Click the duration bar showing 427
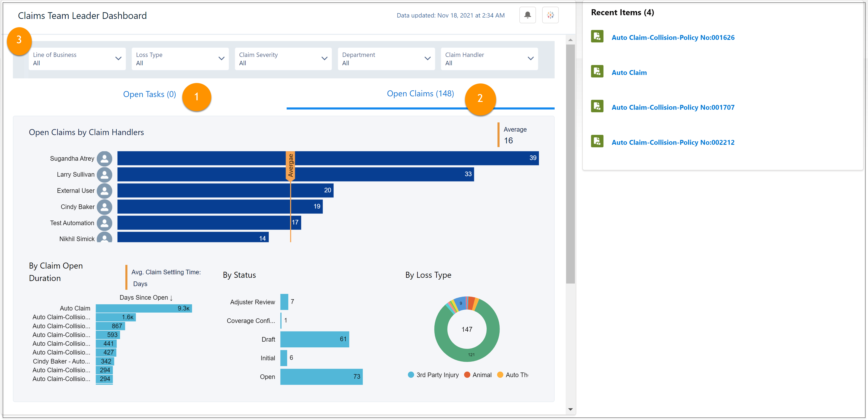The height and width of the screenshot is (420, 868). 106,352
